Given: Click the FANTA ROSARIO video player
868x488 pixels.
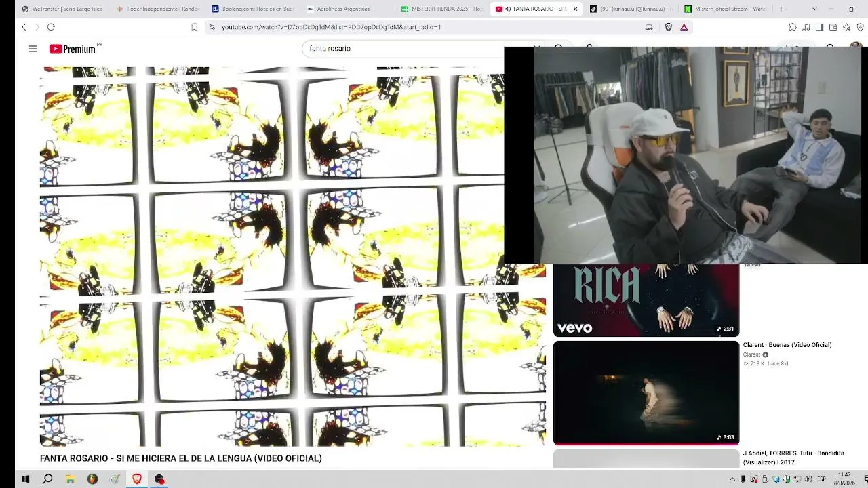Looking at the screenshot, I should pyautogui.click(x=292, y=256).
